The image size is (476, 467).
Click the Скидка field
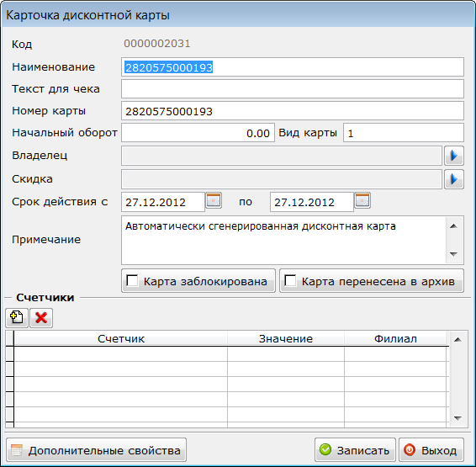(x=282, y=179)
